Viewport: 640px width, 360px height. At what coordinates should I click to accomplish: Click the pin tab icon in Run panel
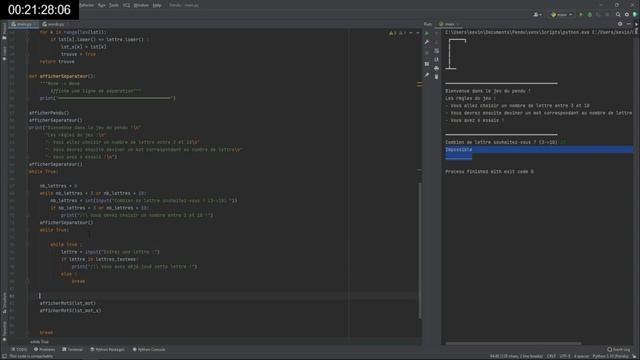click(x=427, y=75)
